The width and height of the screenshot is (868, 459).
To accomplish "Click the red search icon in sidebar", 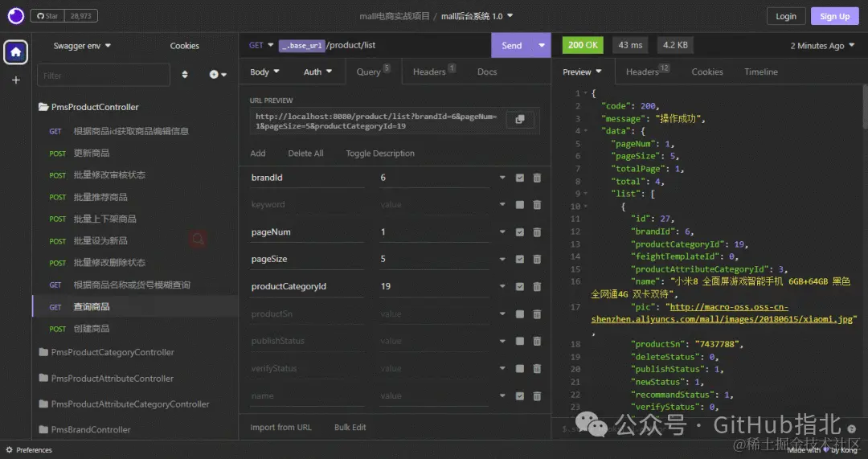I will [199, 240].
